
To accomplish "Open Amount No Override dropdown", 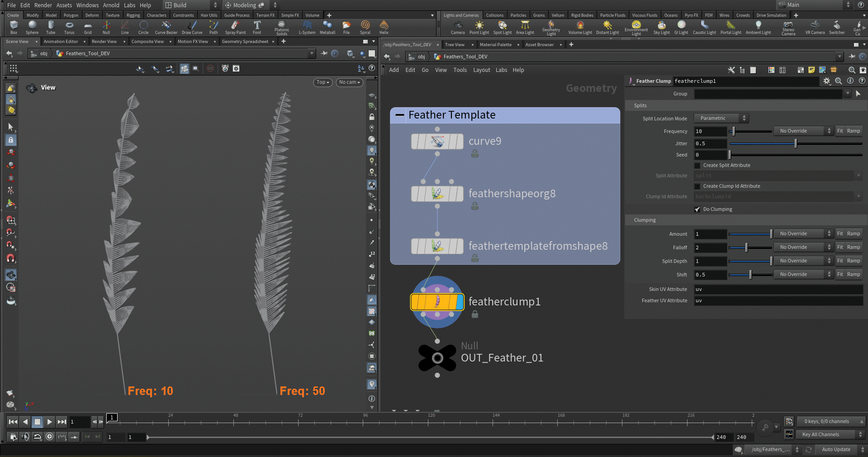I will coord(803,233).
